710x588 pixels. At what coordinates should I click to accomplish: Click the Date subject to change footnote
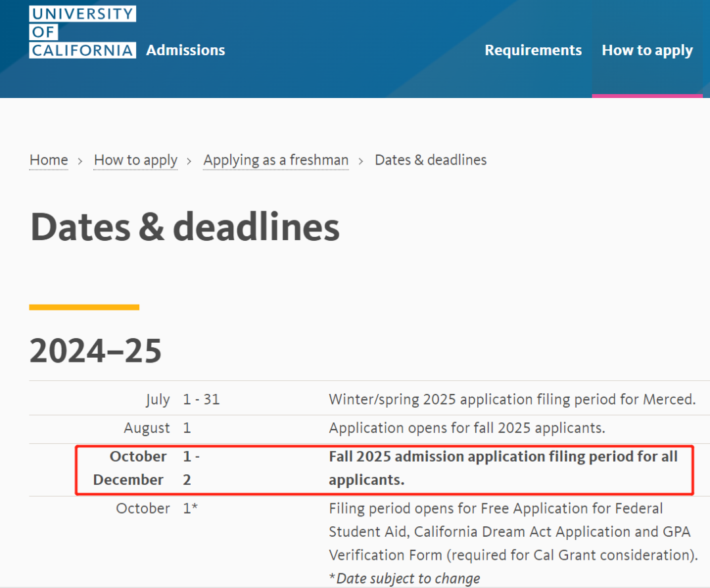coord(404,579)
